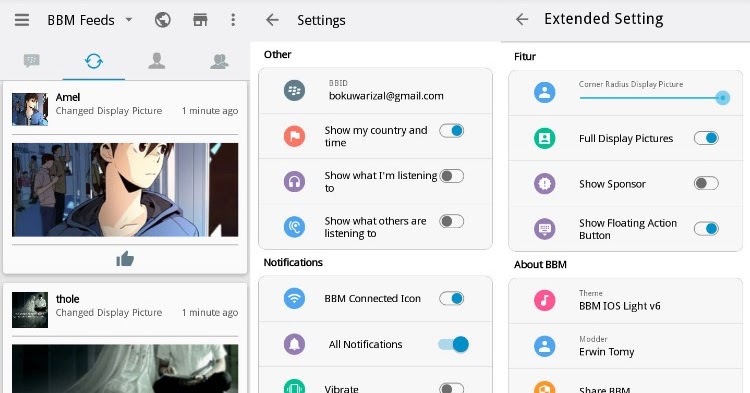Enable Show what others are listening to
The height and width of the screenshot is (393, 750).
click(x=452, y=221)
